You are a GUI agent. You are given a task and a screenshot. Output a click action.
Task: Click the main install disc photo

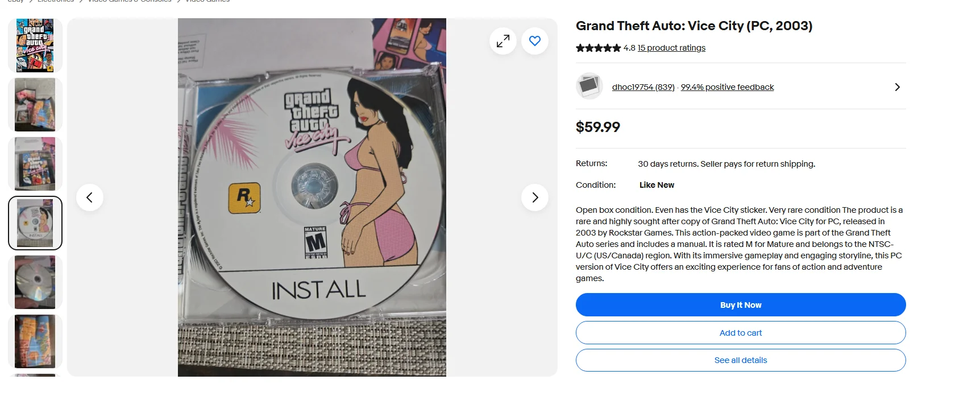tap(312, 197)
